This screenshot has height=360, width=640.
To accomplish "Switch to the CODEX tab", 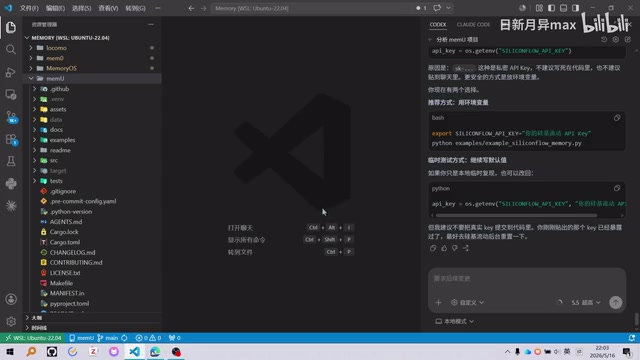I will pos(438,24).
